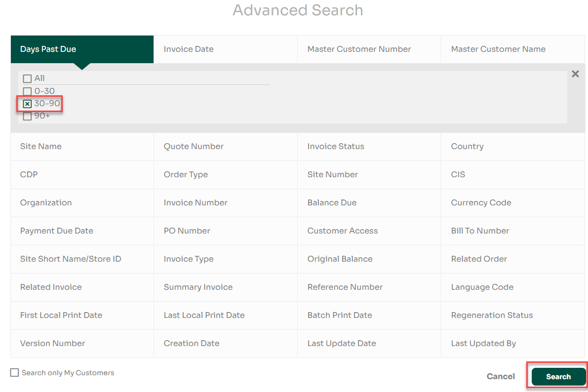This screenshot has height=392, width=588.
Task: Check the 90+ days option
Action: pos(27,116)
